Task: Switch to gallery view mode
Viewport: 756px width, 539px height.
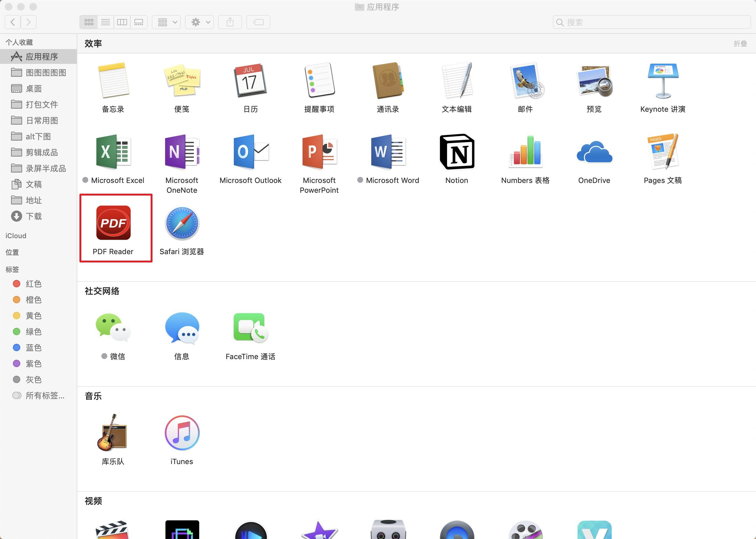Action: (x=139, y=22)
